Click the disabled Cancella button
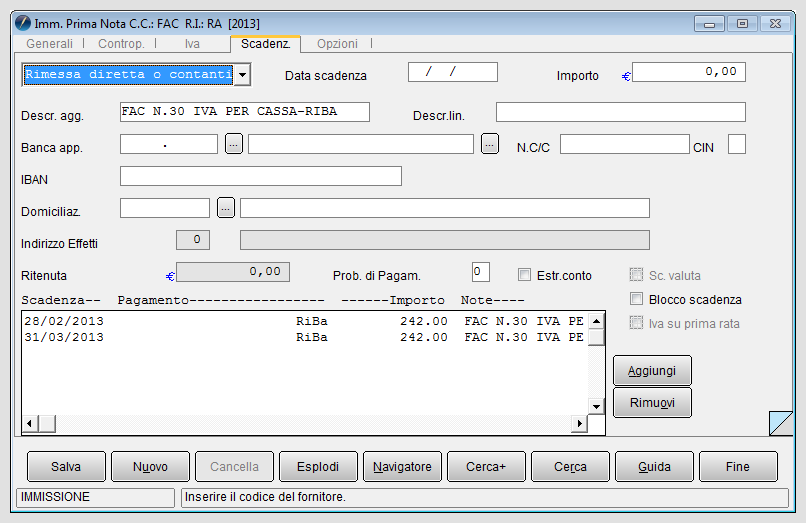The width and height of the screenshot is (806, 523). coord(234,466)
